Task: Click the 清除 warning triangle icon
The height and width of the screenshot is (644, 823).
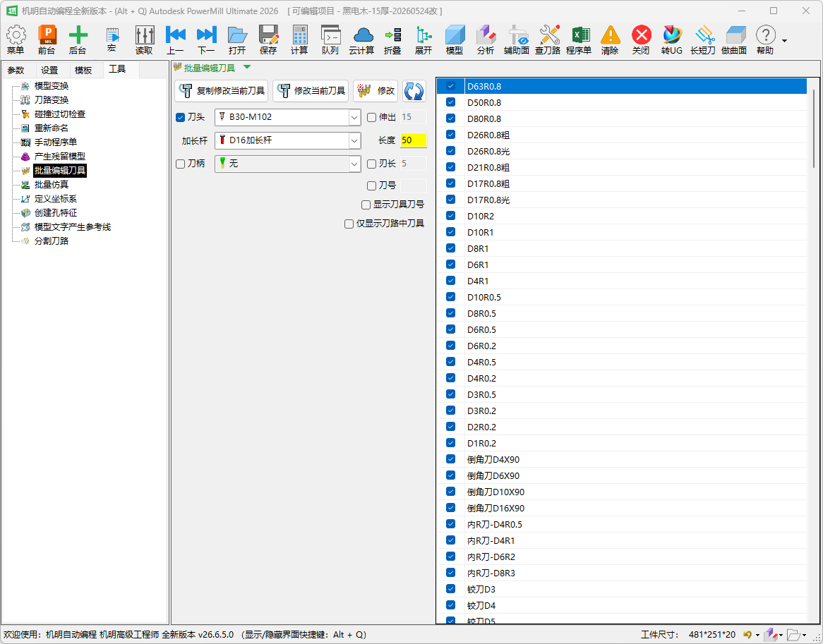Action: click(610, 35)
